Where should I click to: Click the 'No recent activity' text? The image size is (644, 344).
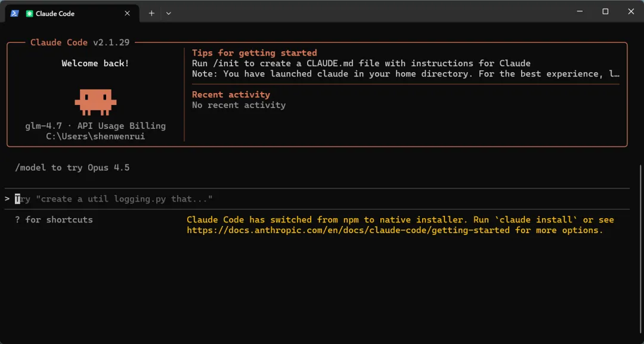click(239, 105)
